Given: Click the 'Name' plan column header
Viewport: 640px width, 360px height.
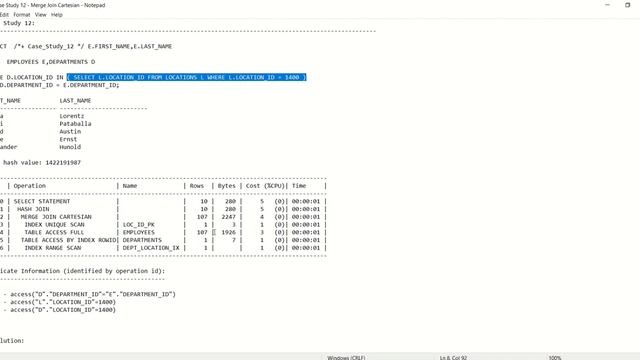Looking at the screenshot, I should click(x=130, y=186).
